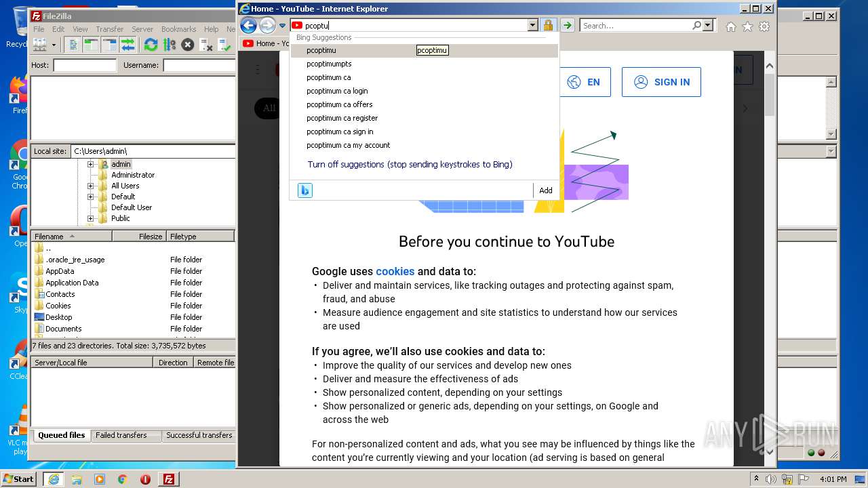Select Administrator folder in local tree
Screen dimensions: 868x488
[x=133, y=175]
